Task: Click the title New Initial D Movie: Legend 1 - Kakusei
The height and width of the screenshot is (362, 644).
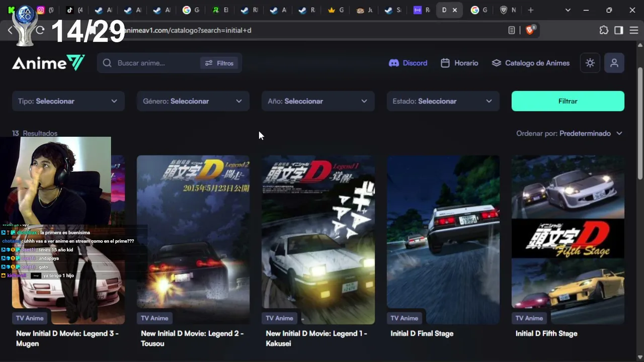Action: click(x=316, y=338)
